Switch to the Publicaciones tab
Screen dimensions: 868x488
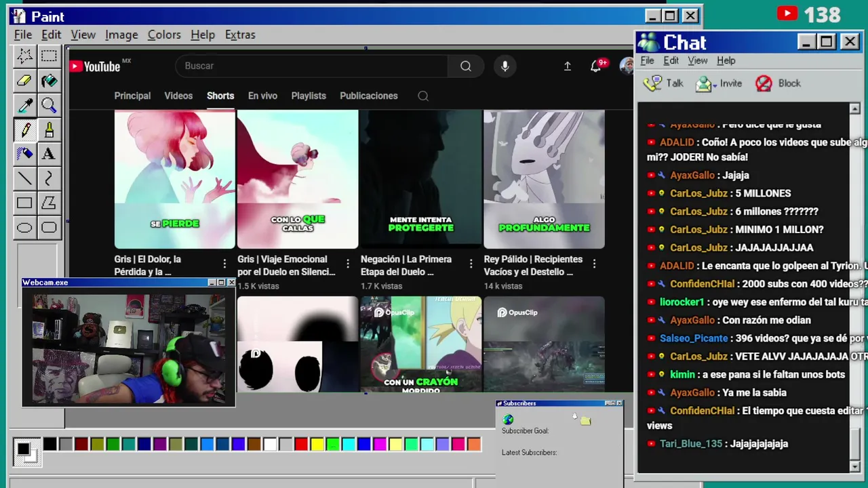[369, 96]
